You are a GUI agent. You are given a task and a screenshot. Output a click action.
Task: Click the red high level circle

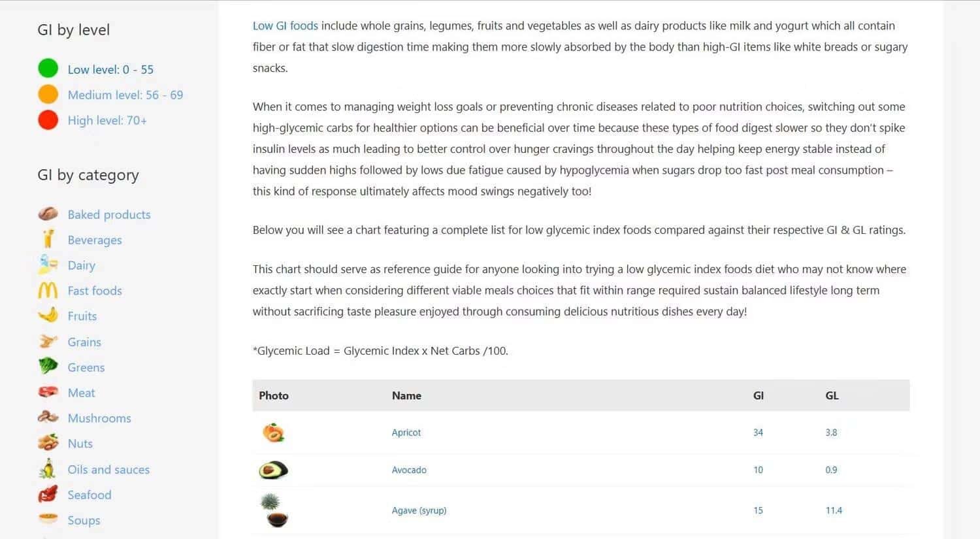(48, 120)
